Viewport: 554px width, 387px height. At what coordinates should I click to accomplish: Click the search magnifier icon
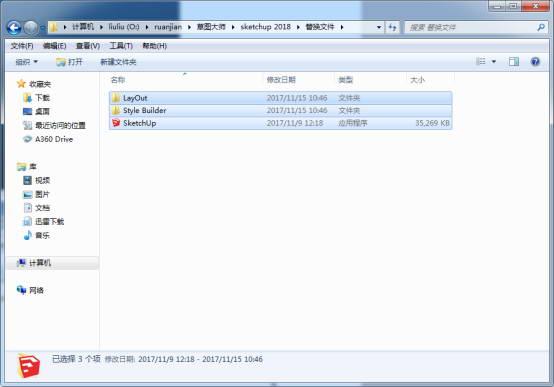click(541, 27)
